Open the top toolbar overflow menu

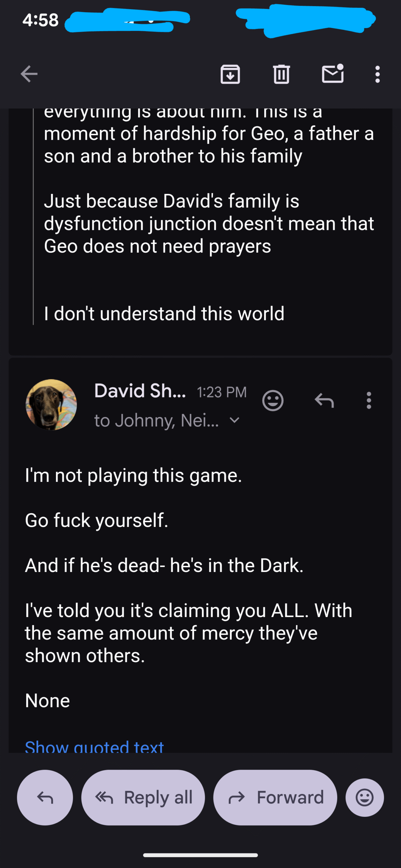click(377, 74)
